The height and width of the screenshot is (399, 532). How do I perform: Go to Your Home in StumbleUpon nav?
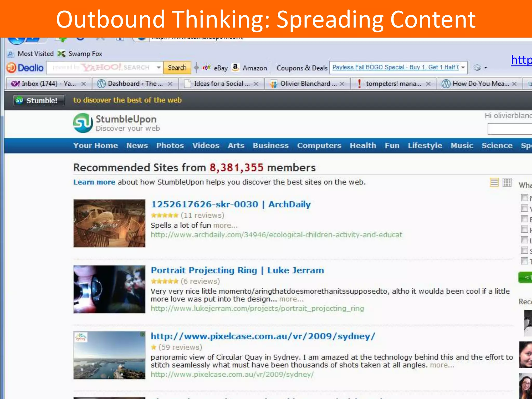[x=96, y=145]
